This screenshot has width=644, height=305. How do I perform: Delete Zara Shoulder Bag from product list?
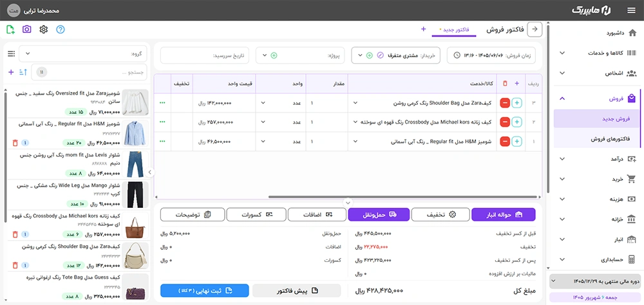[x=15, y=265]
